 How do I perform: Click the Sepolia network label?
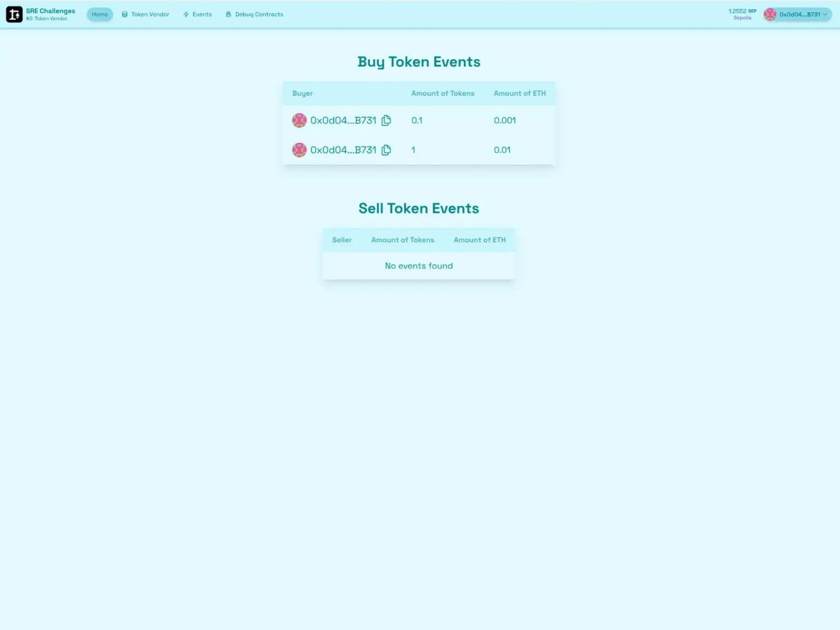point(742,17)
